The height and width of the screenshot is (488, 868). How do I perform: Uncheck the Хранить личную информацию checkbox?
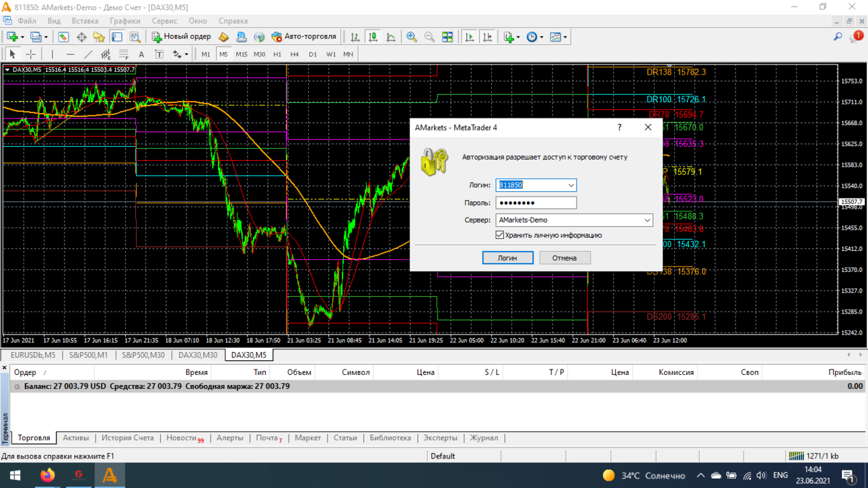pyautogui.click(x=500, y=235)
